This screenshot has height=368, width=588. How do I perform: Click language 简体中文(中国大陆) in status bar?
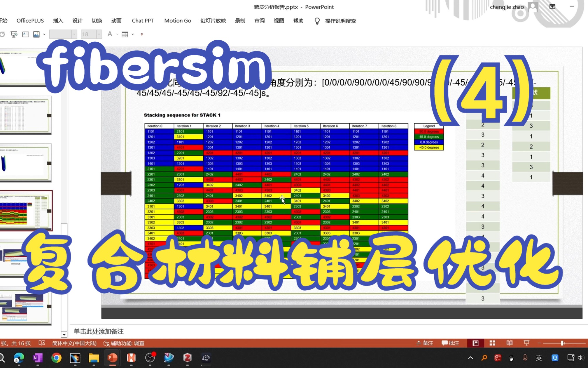74,343
